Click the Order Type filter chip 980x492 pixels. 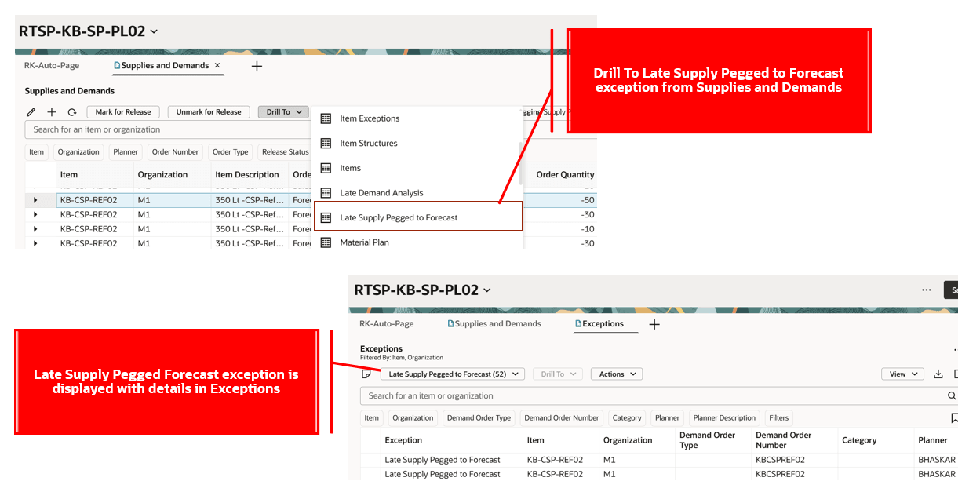coord(231,152)
